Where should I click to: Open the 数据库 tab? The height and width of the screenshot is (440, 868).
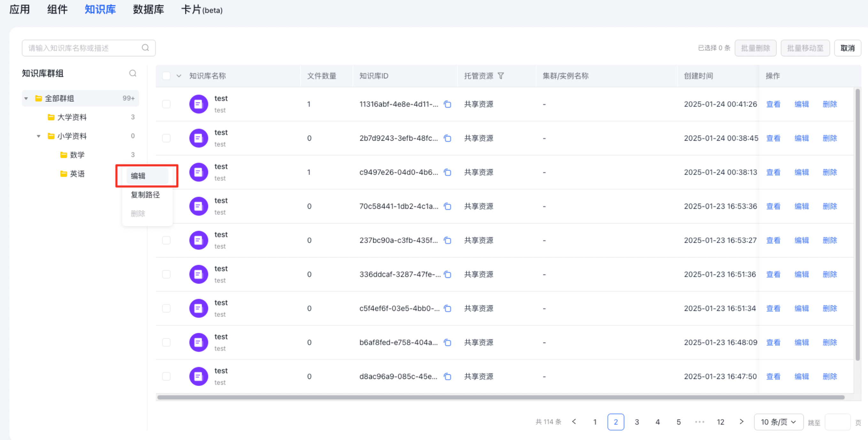(148, 10)
